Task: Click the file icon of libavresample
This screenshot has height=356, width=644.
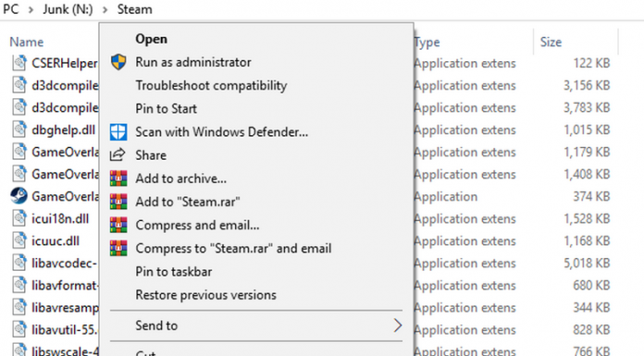Action: point(19,307)
